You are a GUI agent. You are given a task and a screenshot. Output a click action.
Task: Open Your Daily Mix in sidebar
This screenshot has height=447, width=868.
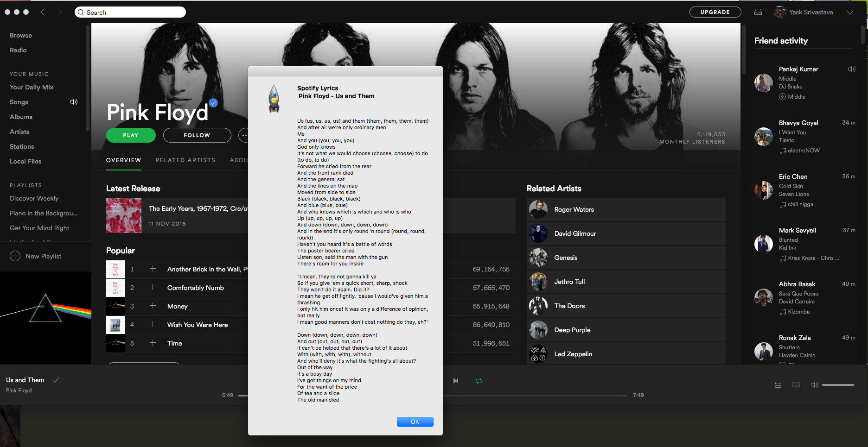(32, 87)
